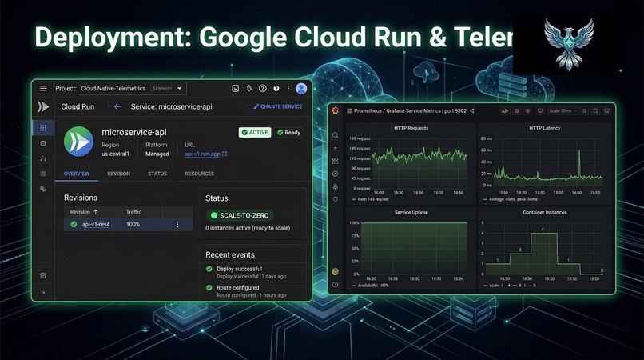The width and height of the screenshot is (644, 360).
Task: Click the Cloud Run product name
Action: click(78, 106)
